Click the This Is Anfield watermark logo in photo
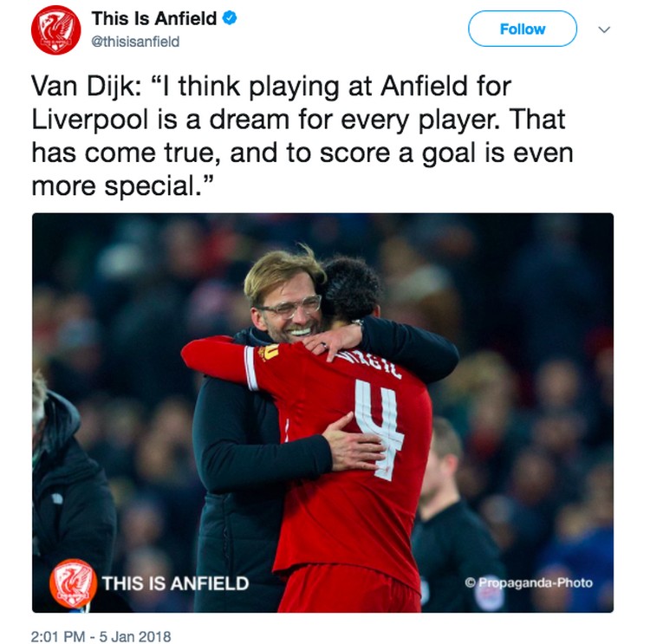 [x=73, y=583]
